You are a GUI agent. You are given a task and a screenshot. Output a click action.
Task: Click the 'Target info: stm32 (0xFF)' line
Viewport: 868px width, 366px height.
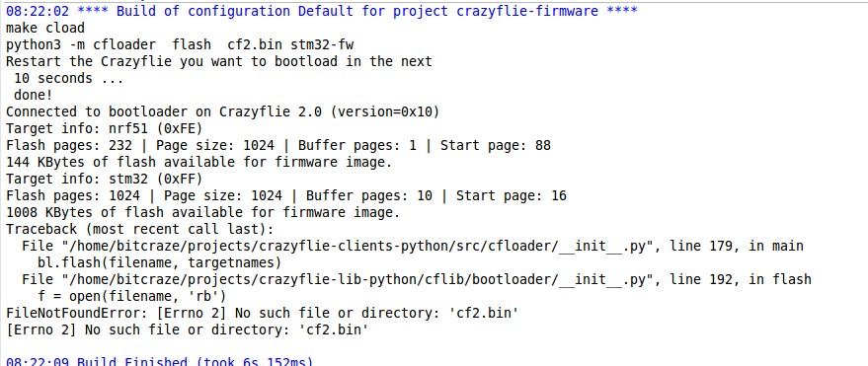coord(105,180)
